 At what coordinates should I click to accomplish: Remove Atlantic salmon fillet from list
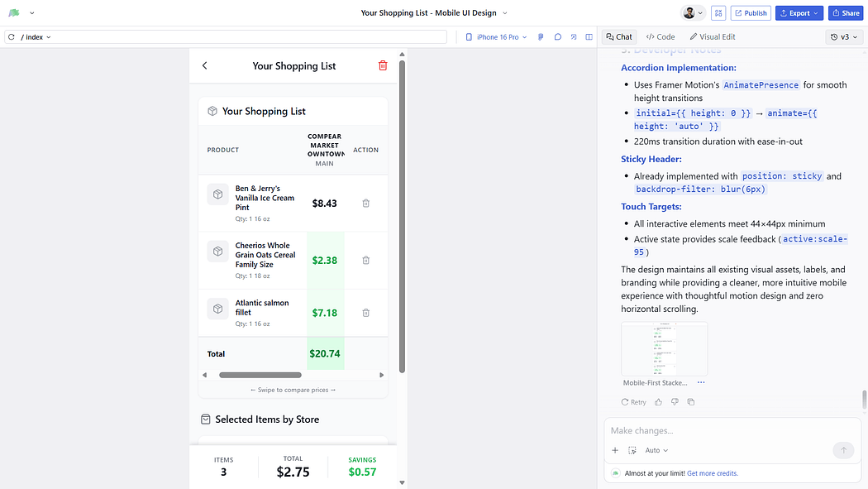click(365, 313)
